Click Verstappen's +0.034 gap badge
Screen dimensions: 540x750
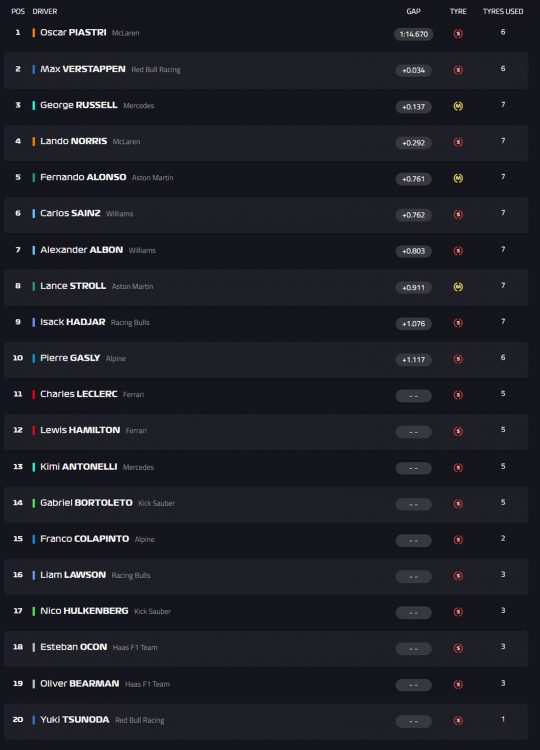(414, 70)
